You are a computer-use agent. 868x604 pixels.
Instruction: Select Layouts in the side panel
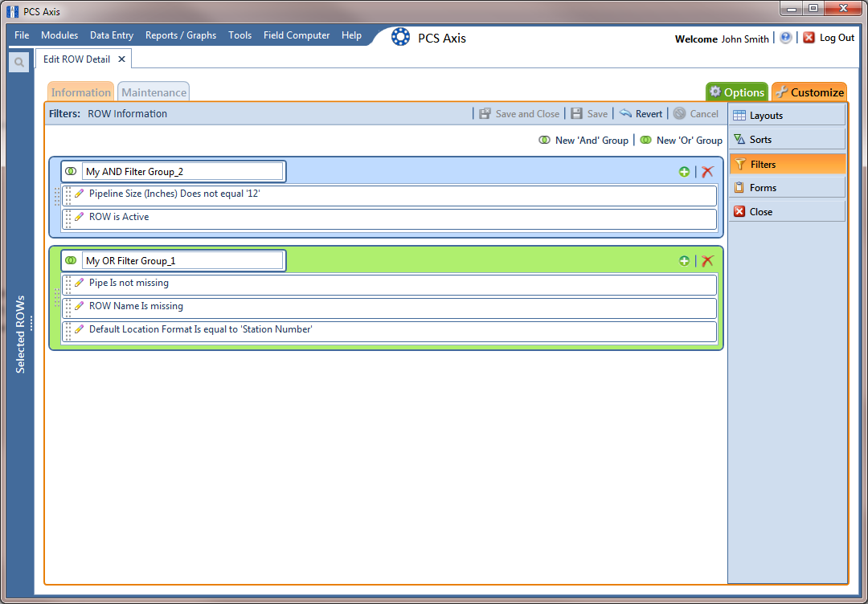click(787, 116)
